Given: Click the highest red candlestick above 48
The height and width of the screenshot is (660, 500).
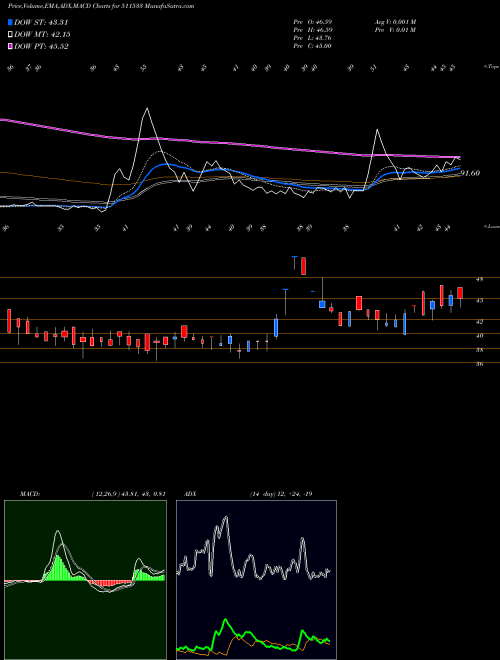Looking at the screenshot, I should pos(303,266).
